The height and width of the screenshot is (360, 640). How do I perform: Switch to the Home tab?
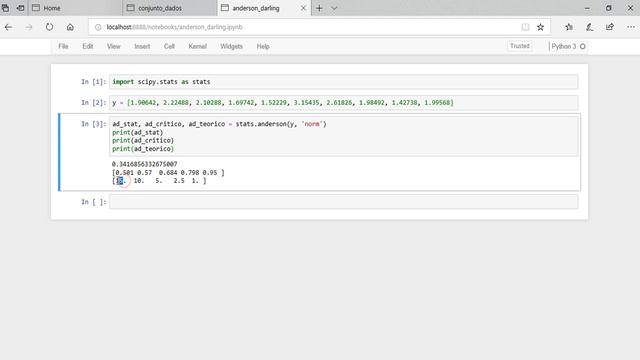pos(75,8)
